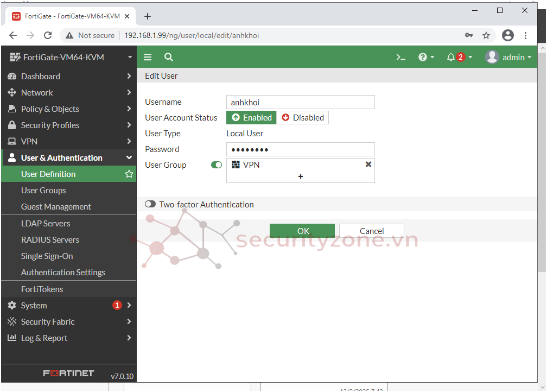Open the admin user dropdown
This screenshot has width=547, height=392.
(x=508, y=57)
